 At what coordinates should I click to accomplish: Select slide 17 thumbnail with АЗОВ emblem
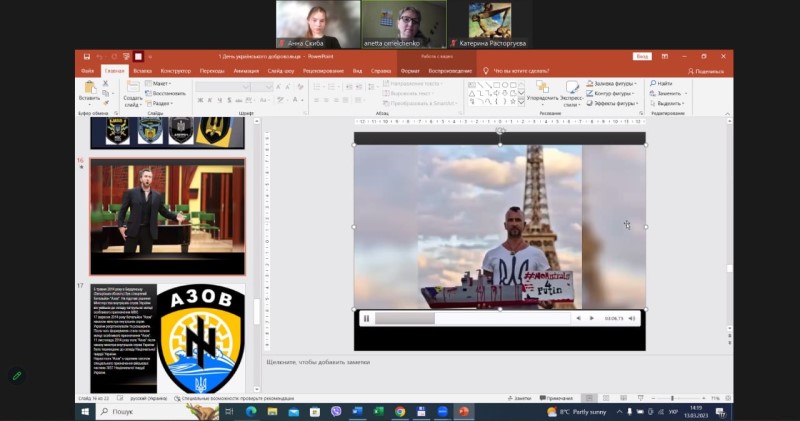point(167,339)
